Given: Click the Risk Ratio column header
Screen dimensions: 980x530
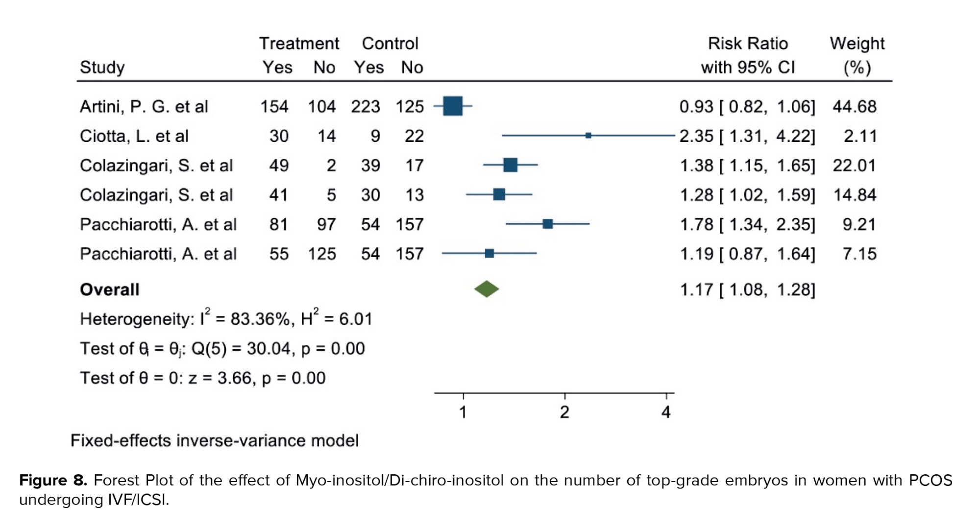Looking at the screenshot, I should pos(748,44).
